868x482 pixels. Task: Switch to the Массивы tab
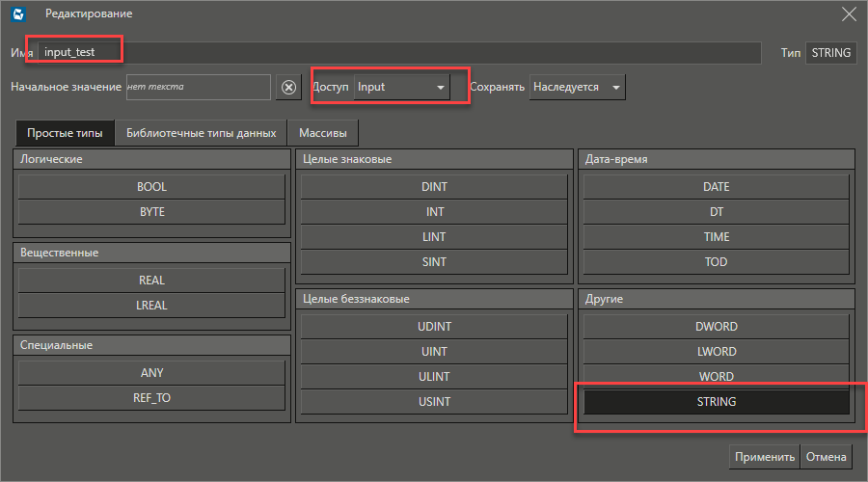click(x=323, y=133)
